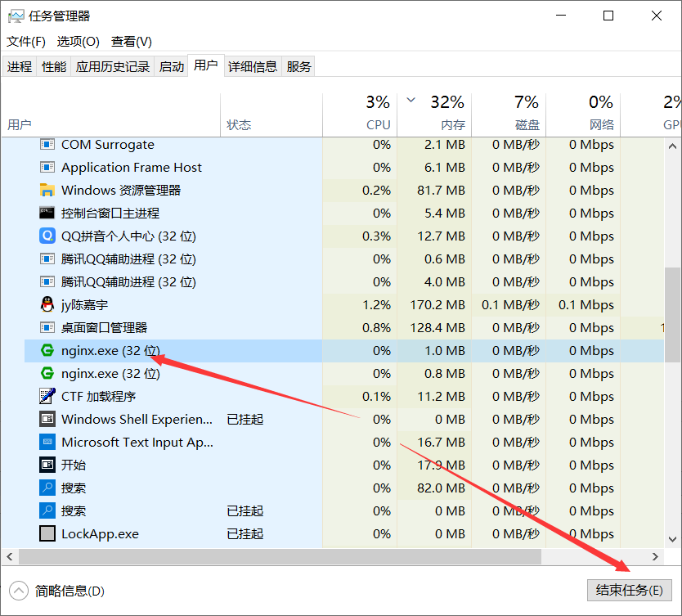Click the QQ拼音个人中心 icon
Image resolution: width=682 pixels, height=616 pixels.
pos(47,236)
